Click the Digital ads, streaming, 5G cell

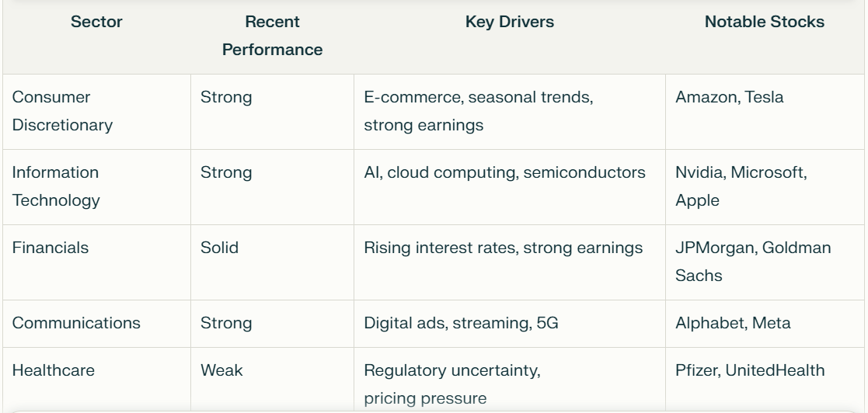click(x=509, y=324)
